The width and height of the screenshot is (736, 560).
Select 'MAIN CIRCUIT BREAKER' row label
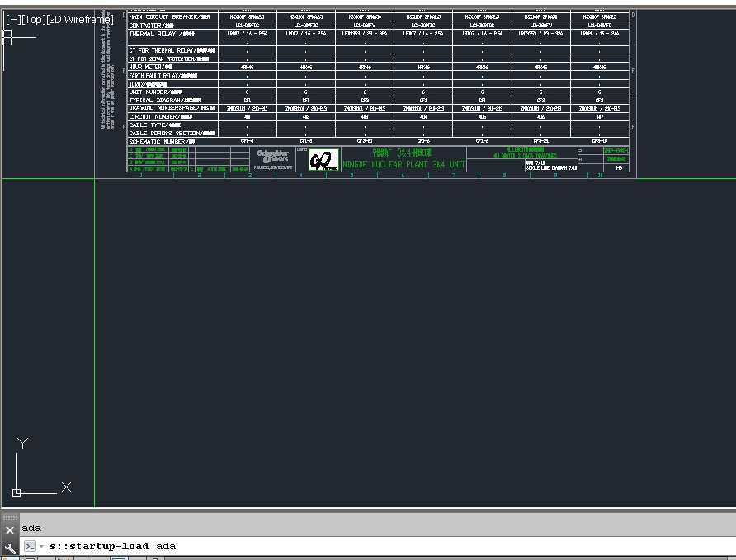click(169, 16)
